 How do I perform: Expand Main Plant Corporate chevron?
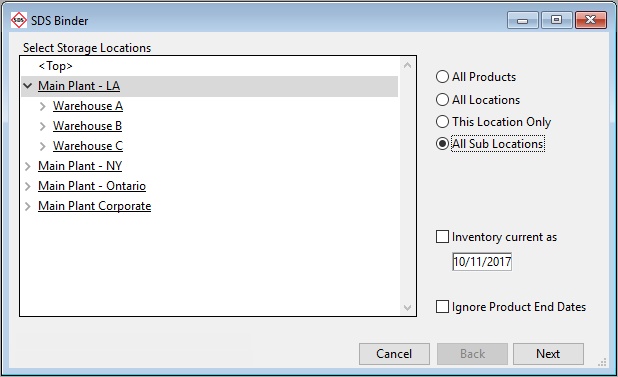tap(28, 206)
